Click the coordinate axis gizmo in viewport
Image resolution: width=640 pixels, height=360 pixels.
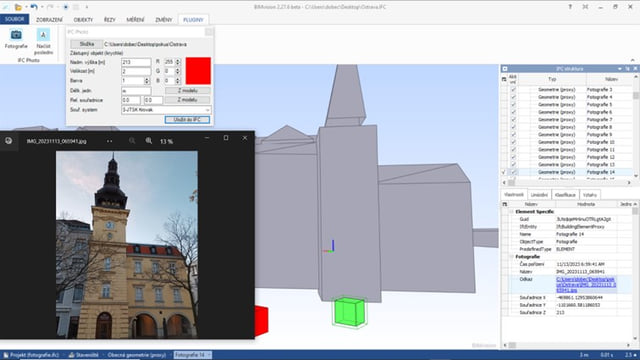[330, 247]
